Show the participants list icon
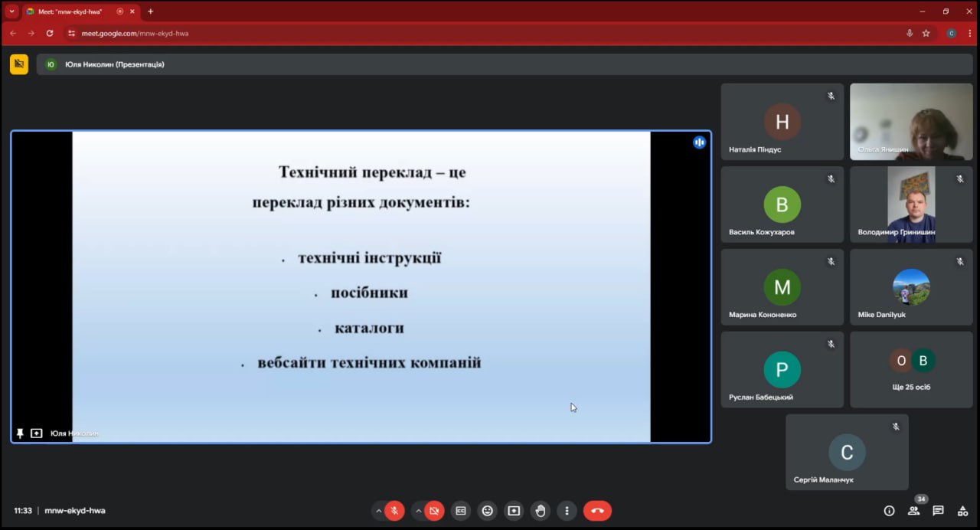Screen dimensions: 980x530 click(x=913, y=511)
